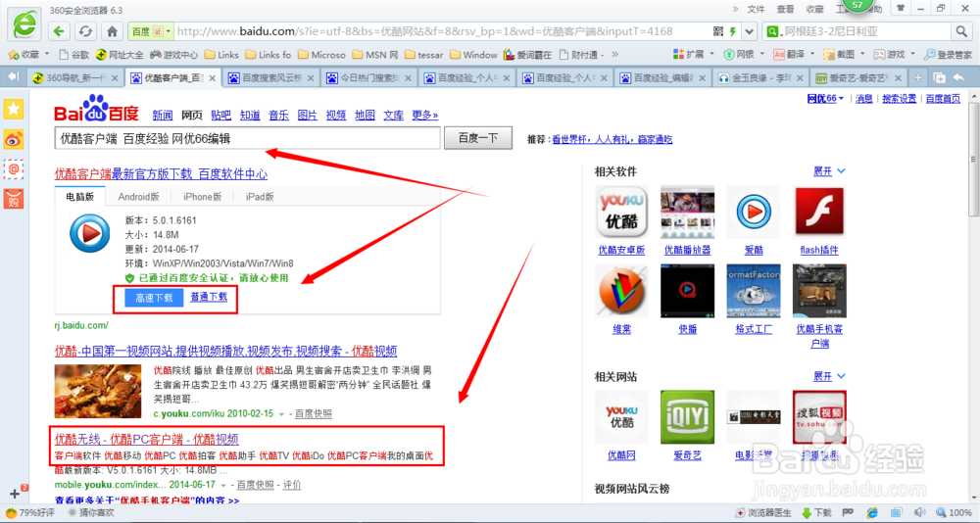Image resolution: width=980 pixels, height=523 pixels.
Task: Open 浏览器医生 in the status bar
Action: click(x=763, y=513)
